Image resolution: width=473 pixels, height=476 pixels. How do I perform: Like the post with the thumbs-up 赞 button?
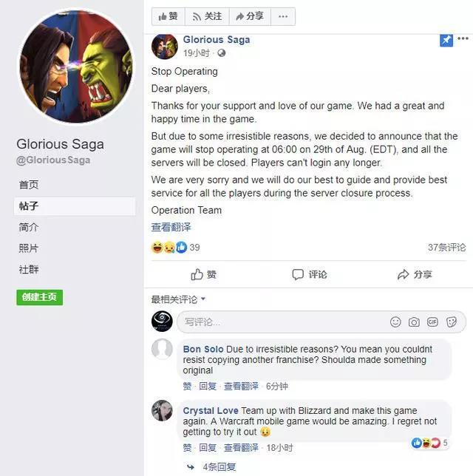pyautogui.click(x=203, y=274)
